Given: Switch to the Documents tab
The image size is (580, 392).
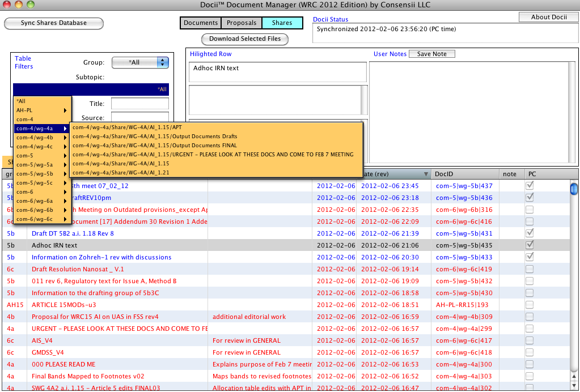Looking at the screenshot, I should tap(201, 23).
